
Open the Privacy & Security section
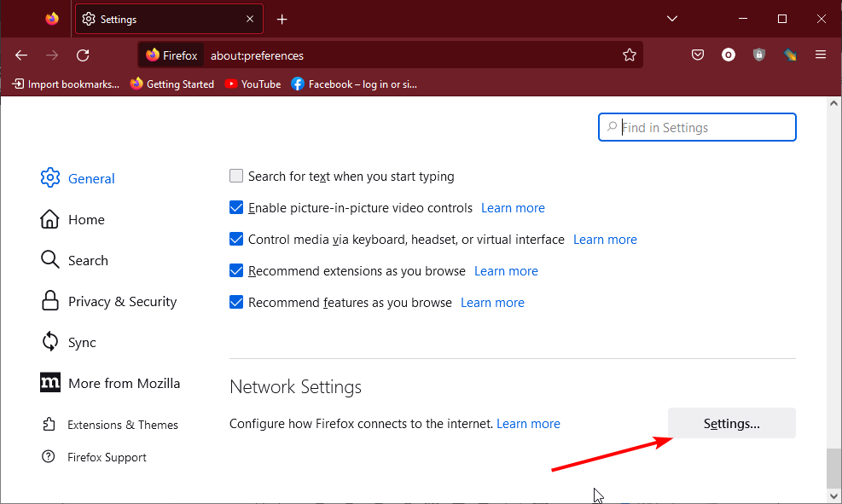point(122,302)
